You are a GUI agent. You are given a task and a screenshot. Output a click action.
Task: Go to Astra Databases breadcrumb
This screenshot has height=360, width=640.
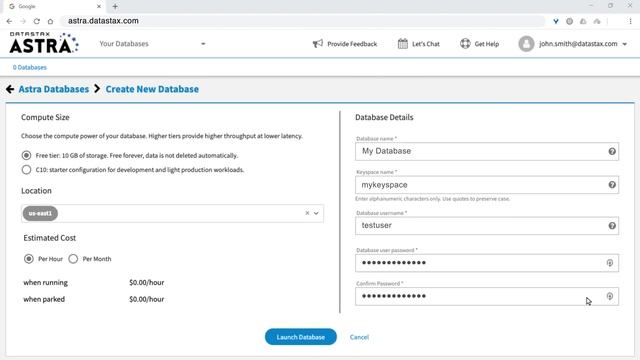pyautogui.click(x=53, y=89)
